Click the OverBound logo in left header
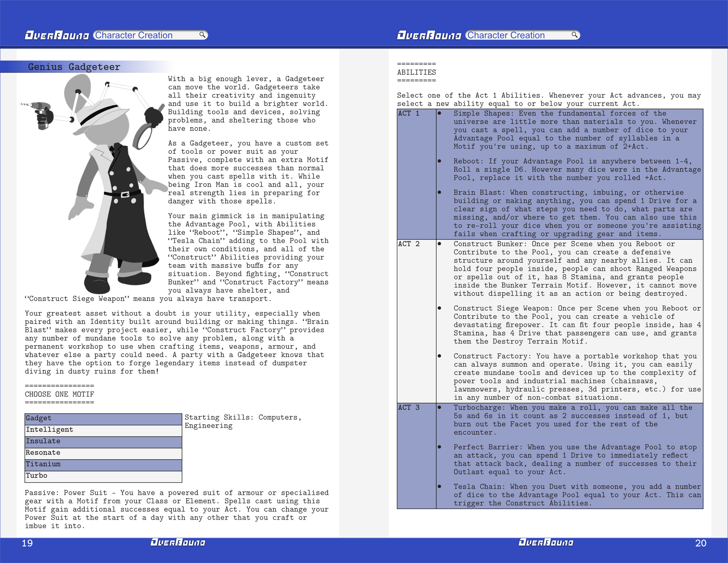 (57, 35)
